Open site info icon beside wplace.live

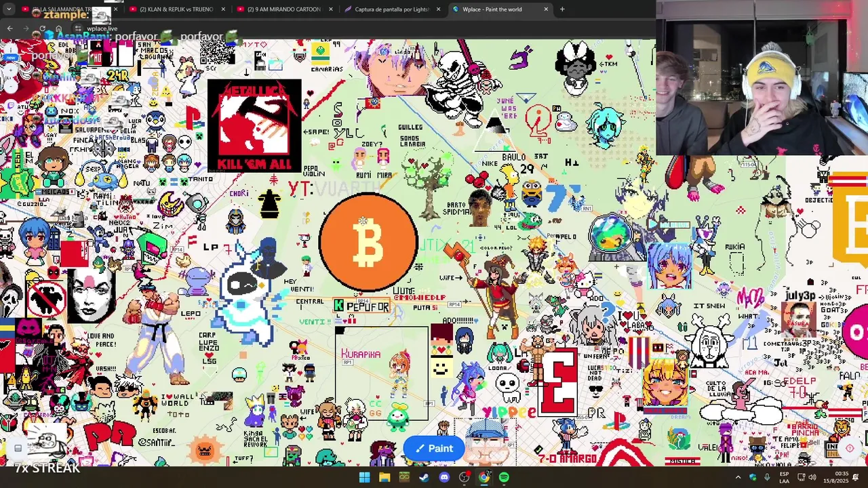pos(78,28)
